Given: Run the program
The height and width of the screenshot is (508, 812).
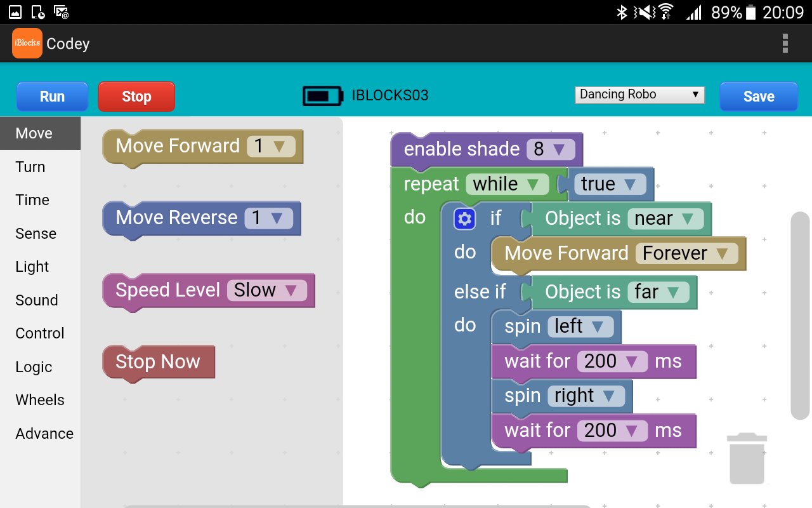Looking at the screenshot, I should pyautogui.click(x=52, y=97).
